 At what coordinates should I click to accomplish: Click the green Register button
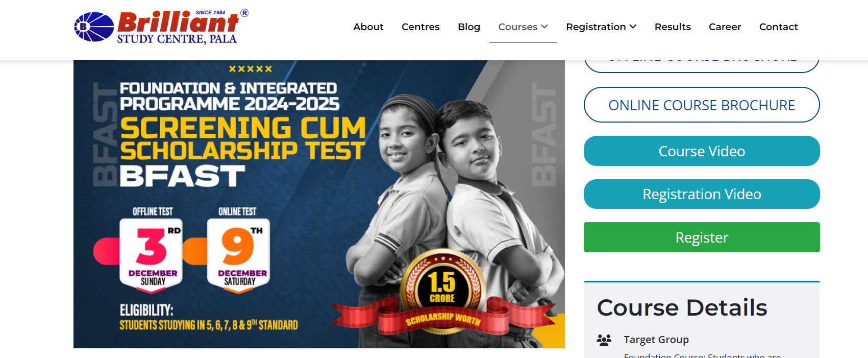pyautogui.click(x=702, y=237)
